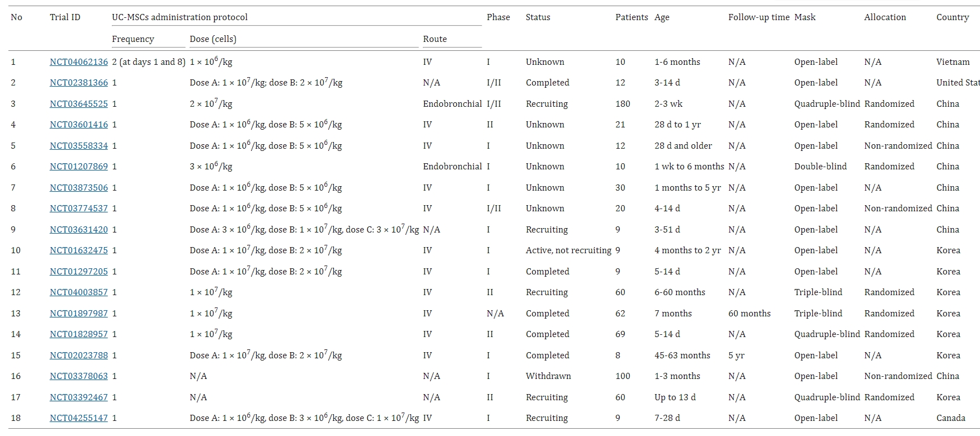Viewport: 980px width, 436px height.
Task: Open withdrawn trial NCT03378063
Action: (78, 376)
